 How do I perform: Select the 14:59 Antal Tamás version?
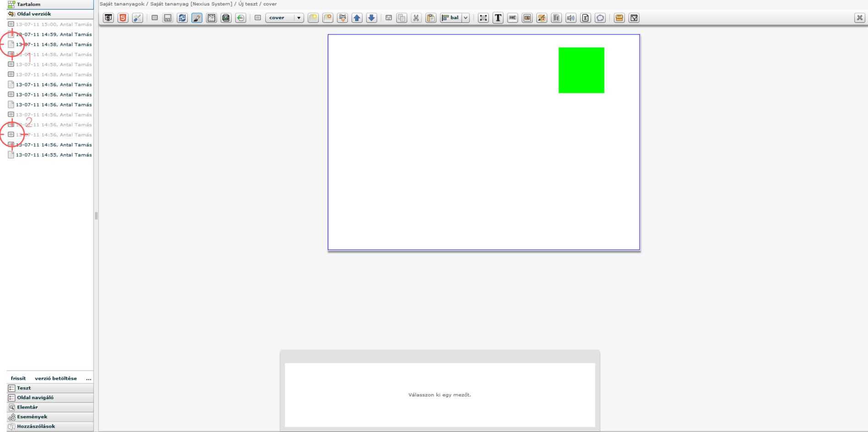click(54, 34)
